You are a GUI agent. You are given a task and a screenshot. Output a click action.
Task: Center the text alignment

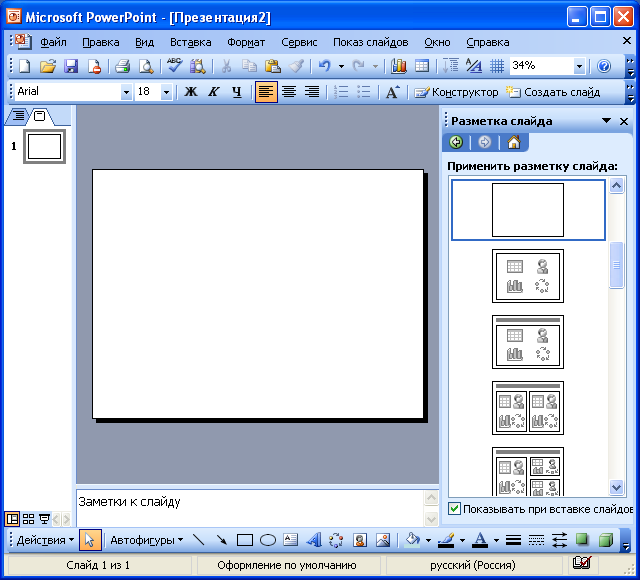(289, 92)
